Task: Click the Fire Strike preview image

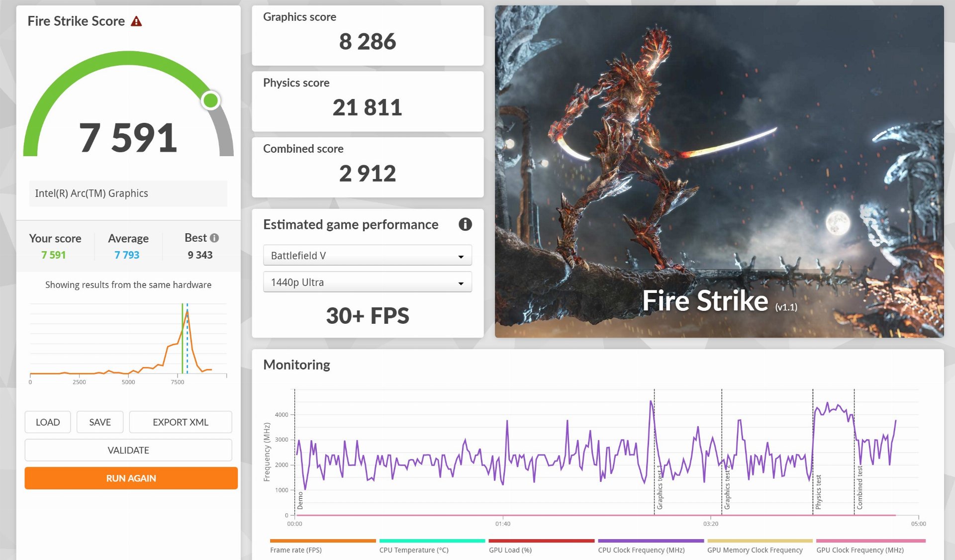Action: pyautogui.click(x=719, y=172)
